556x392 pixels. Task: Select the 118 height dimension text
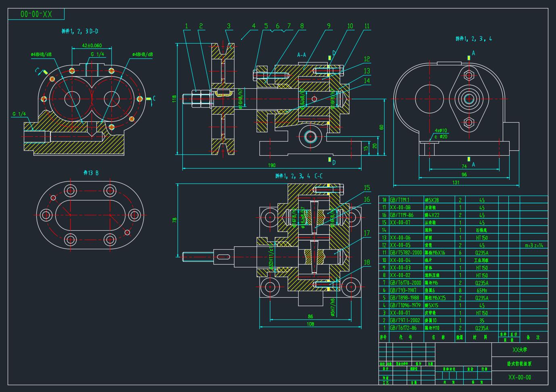pyautogui.click(x=174, y=99)
